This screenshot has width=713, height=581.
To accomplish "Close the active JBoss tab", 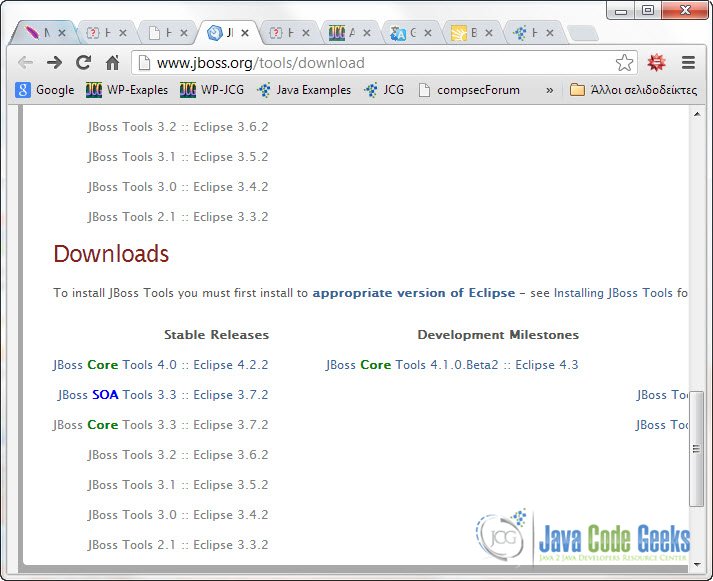I will [x=245, y=33].
